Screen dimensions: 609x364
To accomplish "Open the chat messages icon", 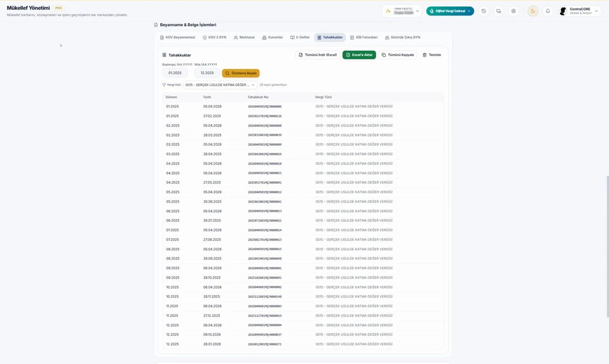I will coord(499,11).
